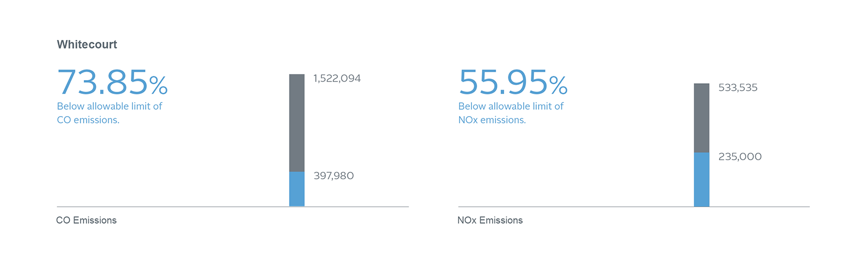Click the percent sign after 73.85
The width and height of the screenshot is (868, 262).
tap(159, 85)
